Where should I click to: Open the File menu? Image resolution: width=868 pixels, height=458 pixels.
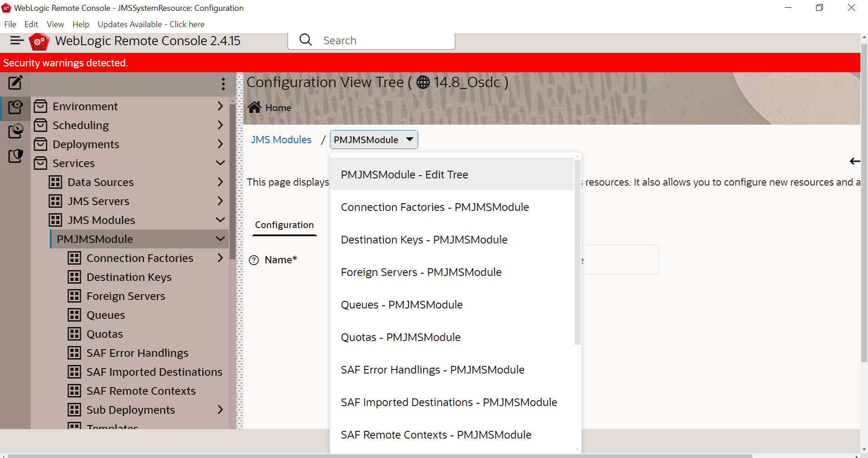[10, 24]
